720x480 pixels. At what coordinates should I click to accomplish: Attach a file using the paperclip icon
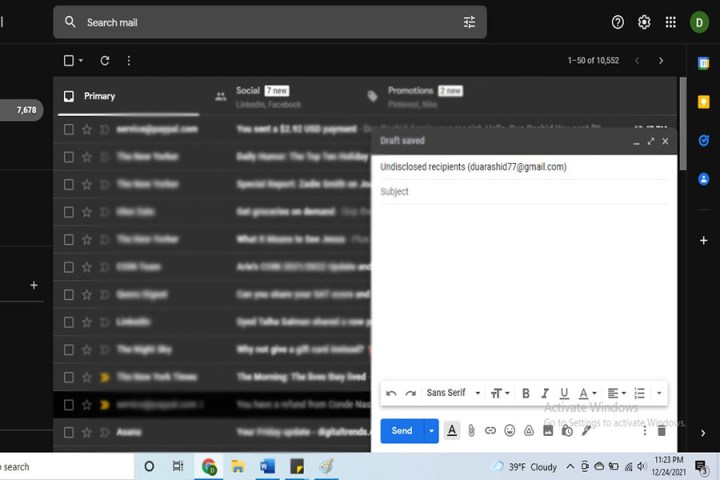pyautogui.click(x=471, y=431)
